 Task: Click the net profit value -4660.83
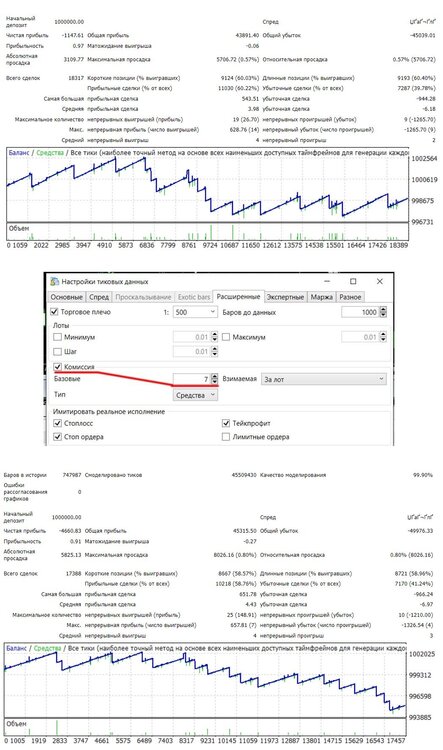tap(70, 531)
